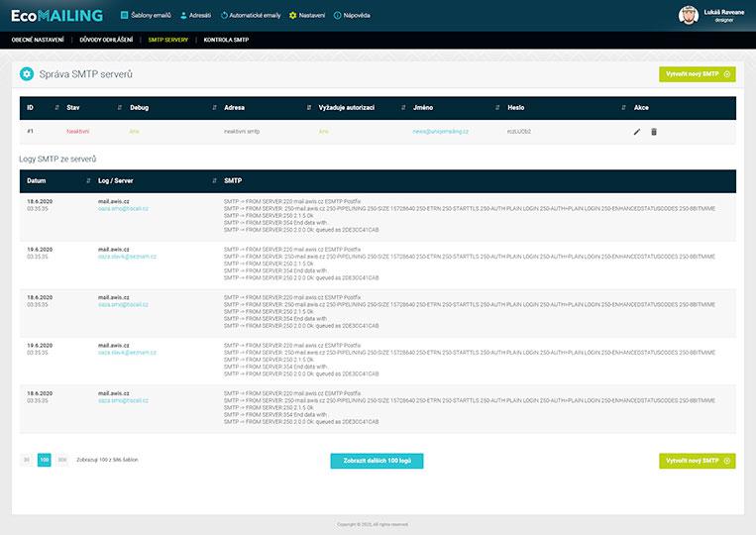Open Nastavení in the top navigation
This screenshot has width=756, height=535.
[x=307, y=16]
